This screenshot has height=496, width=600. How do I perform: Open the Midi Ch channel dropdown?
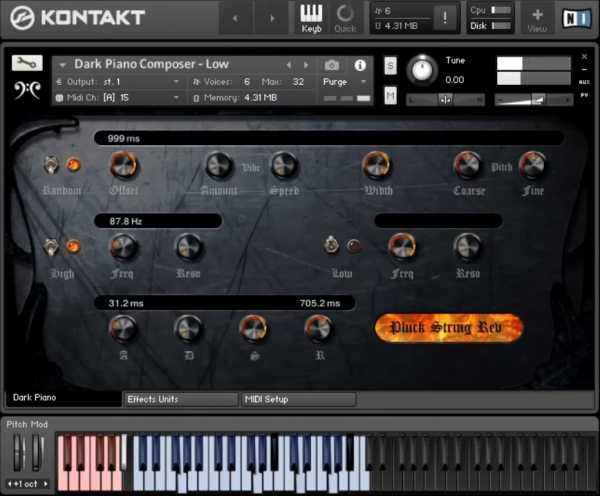point(117,98)
